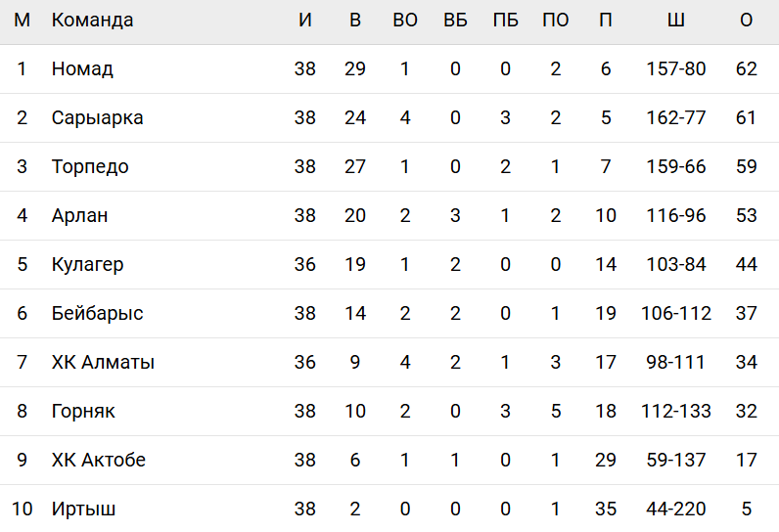Click the Ш goals column header
The width and height of the screenshot is (779, 532).
coord(675,21)
